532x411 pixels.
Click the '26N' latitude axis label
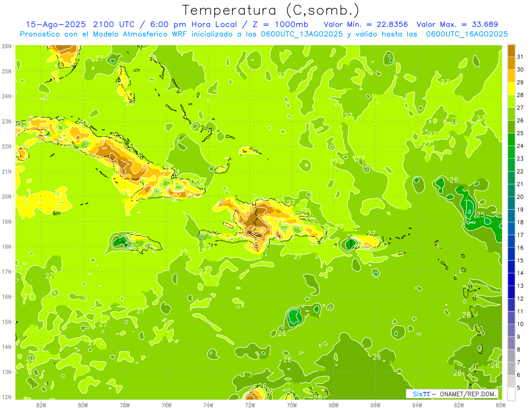[x=7, y=46]
